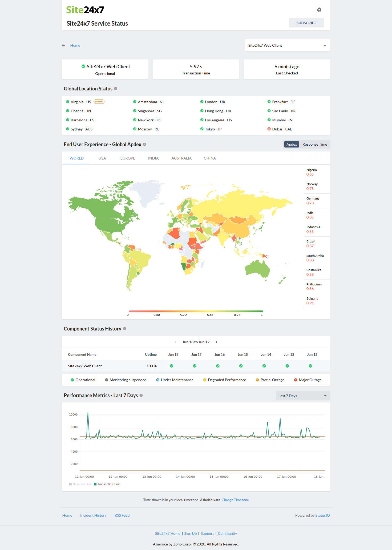Click the red outage icon for Dubai - UAE
392x550 pixels.
(269, 129)
